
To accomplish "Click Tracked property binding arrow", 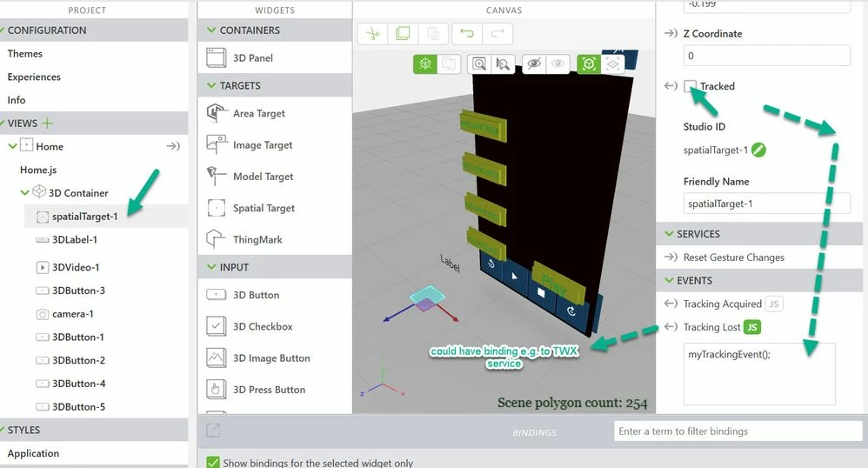I will tap(671, 86).
